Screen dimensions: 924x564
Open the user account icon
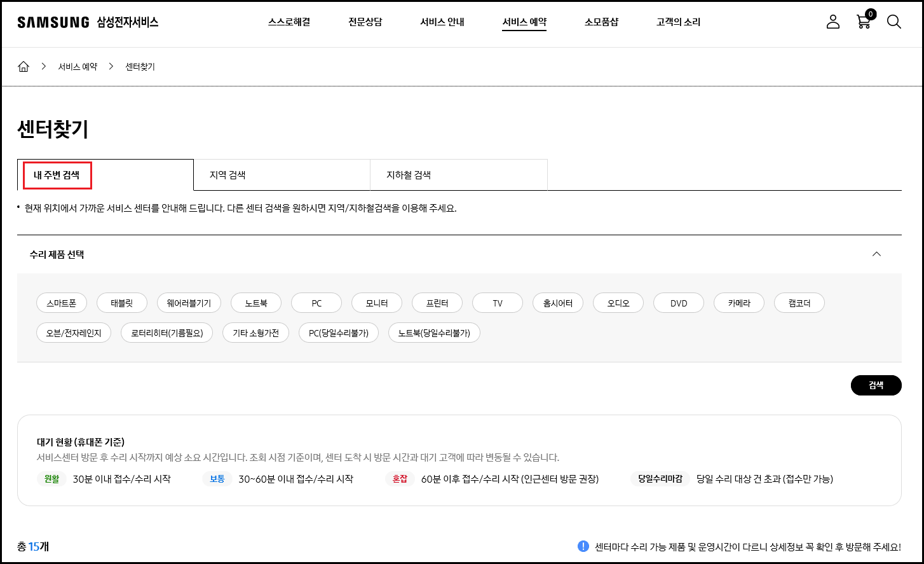point(832,22)
